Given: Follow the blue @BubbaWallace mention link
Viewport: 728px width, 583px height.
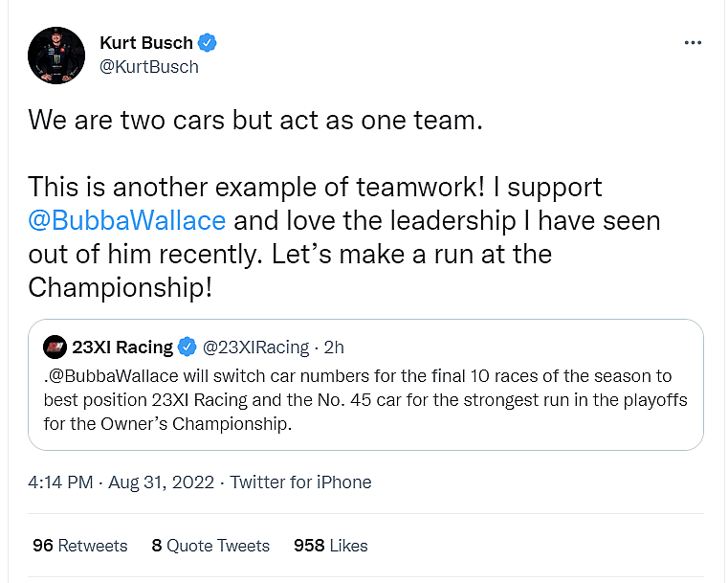Looking at the screenshot, I should (127, 220).
